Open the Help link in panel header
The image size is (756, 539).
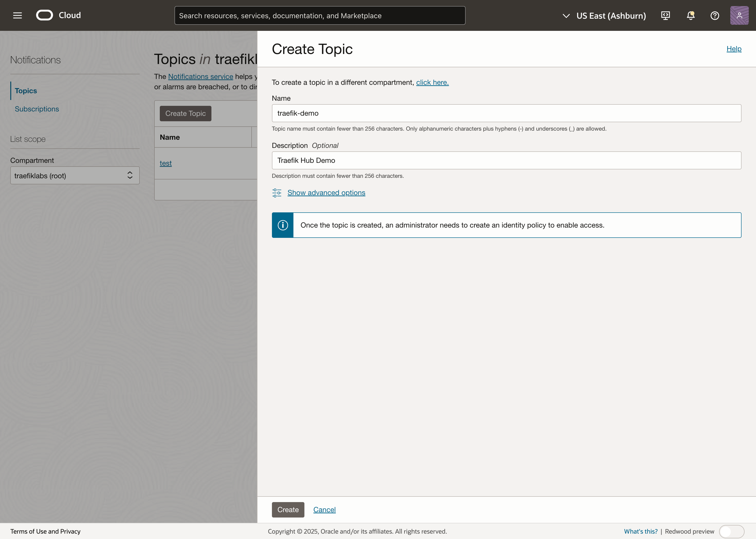[734, 49]
